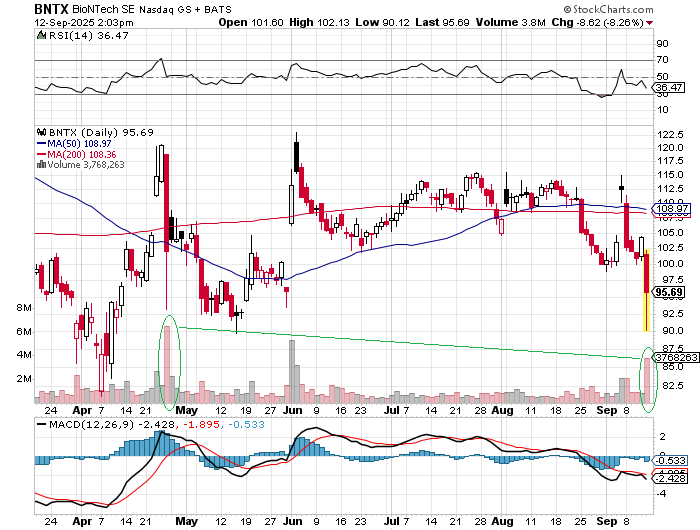Image resolution: width=700 pixels, height=530 pixels.
Task: Click the BNTX ticker symbol in the title
Action: click(52, 9)
